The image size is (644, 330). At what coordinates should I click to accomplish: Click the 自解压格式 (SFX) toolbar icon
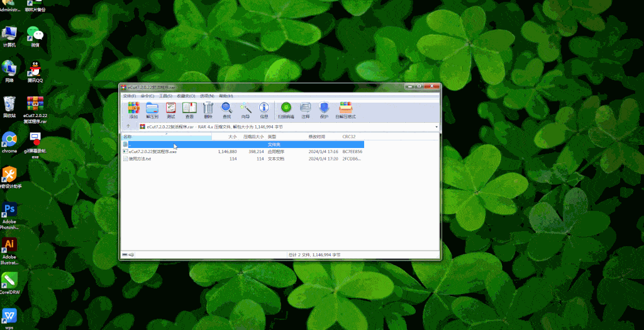(x=345, y=110)
